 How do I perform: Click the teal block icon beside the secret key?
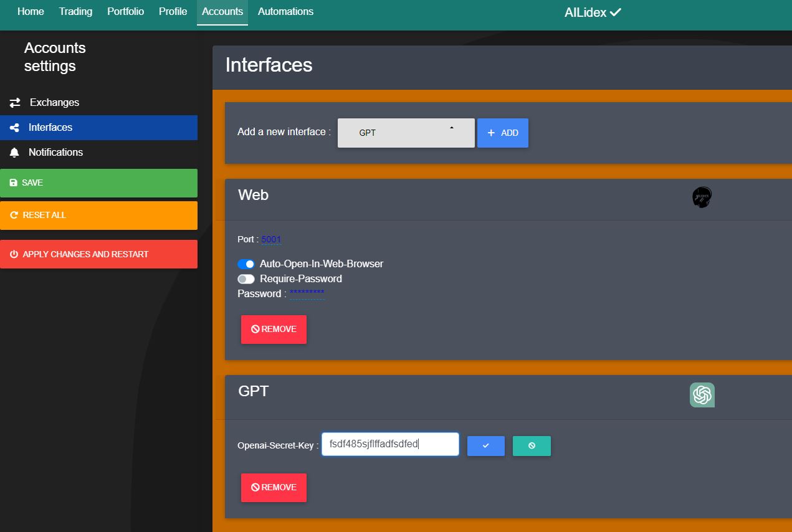coord(531,445)
